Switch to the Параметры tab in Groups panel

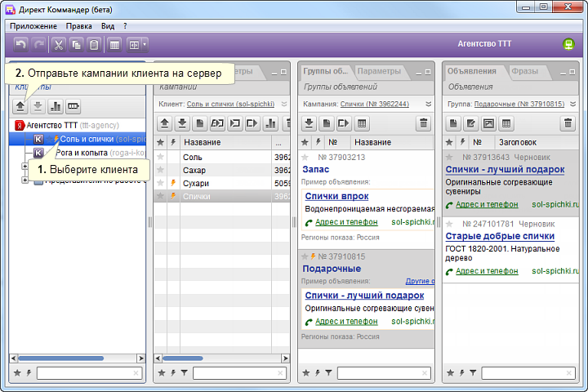point(379,71)
